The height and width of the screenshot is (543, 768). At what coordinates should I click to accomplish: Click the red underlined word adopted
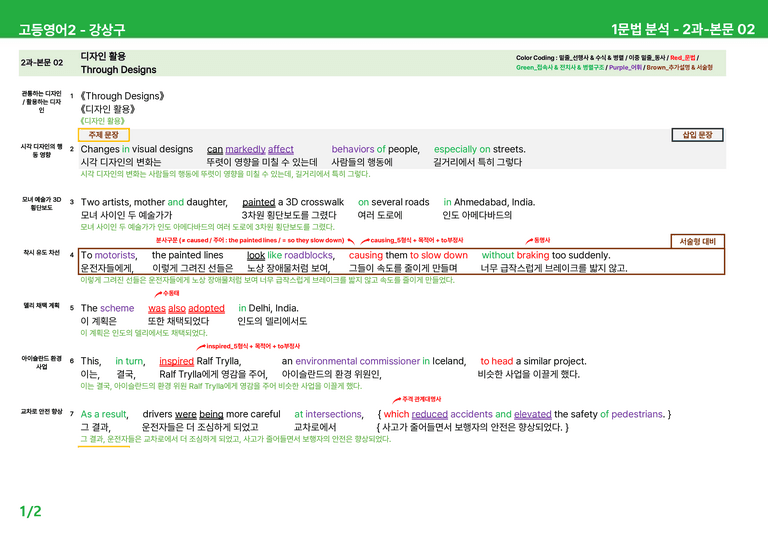[x=206, y=308]
